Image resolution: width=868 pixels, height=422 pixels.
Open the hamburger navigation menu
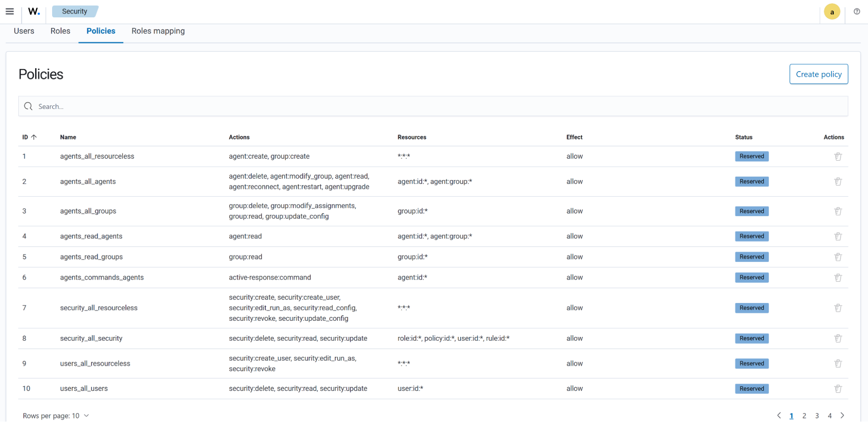(10, 11)
